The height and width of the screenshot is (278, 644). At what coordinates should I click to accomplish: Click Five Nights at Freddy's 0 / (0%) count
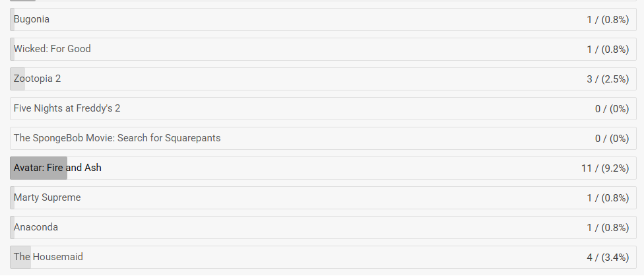click(x=612, y=109)
